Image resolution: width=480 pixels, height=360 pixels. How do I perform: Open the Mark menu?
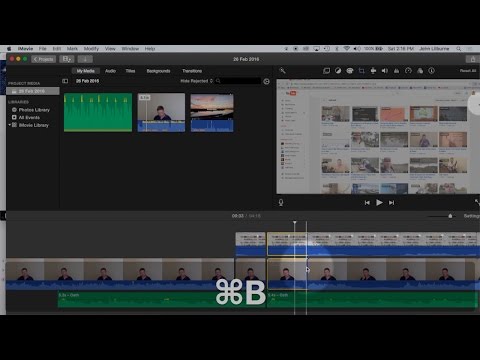pos(72,49)
